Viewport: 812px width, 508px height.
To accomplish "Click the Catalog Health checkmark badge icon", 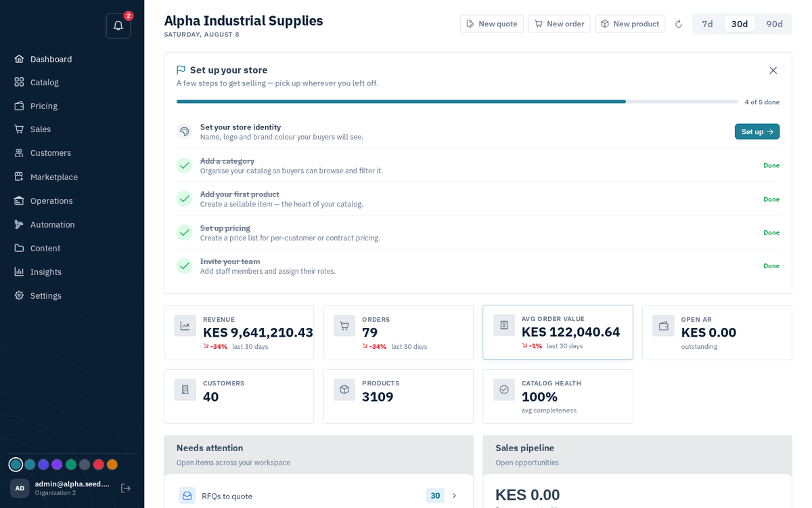I will pos(504,389).
